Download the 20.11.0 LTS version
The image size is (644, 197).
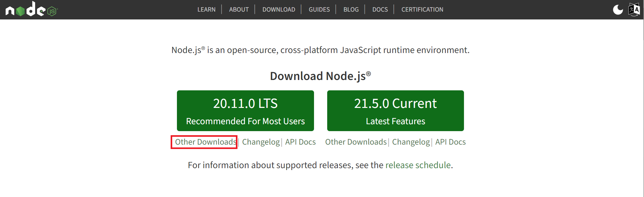(x=245, y=111)
